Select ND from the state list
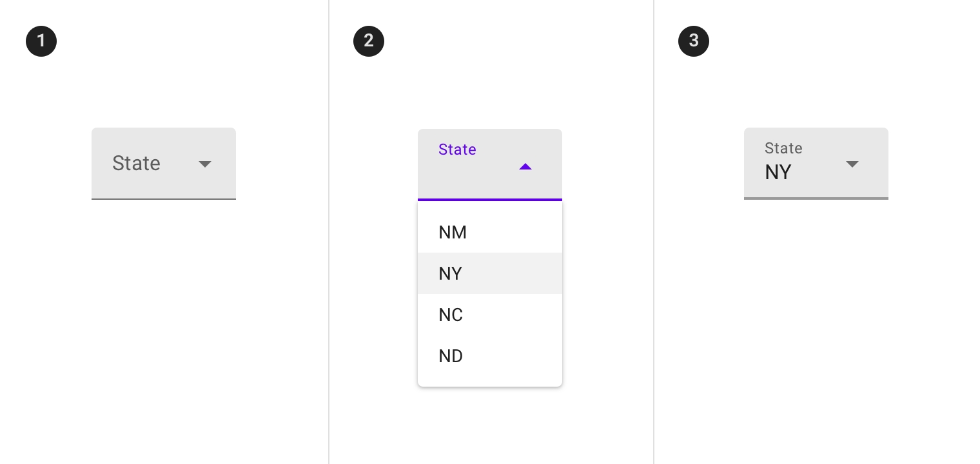Image resolution: width=980 pixels, height=464 pixels. [451, 356]
